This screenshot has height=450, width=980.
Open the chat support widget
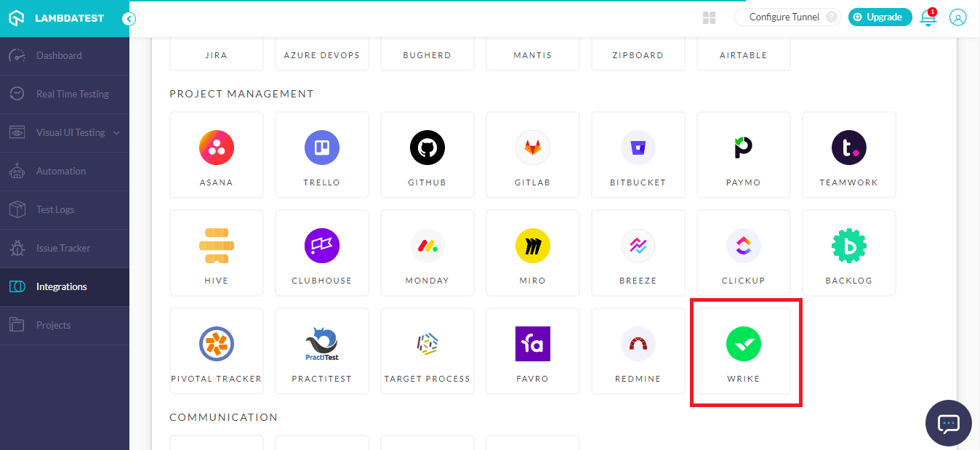pos(948,423)
